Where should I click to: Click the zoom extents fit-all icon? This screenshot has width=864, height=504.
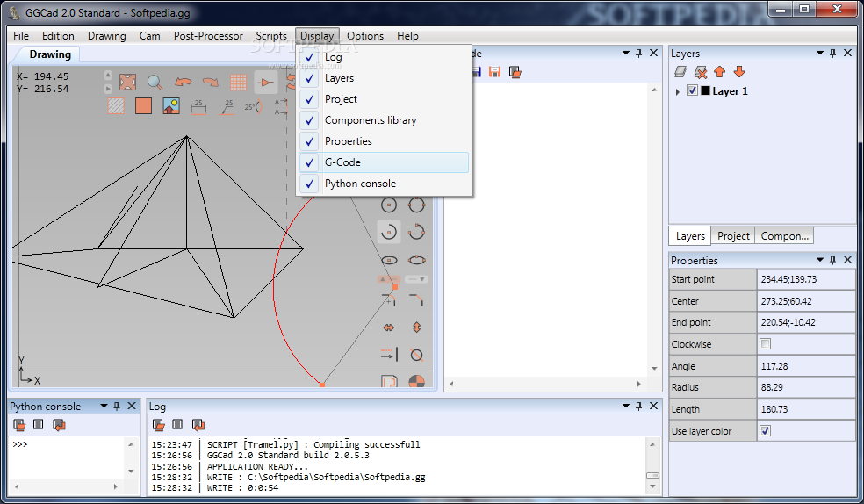(128, 83)
